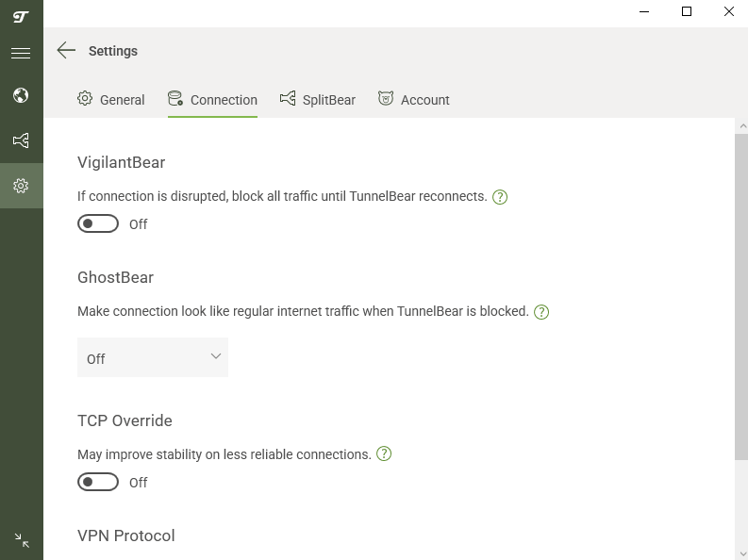Maximize the TunnelBear window
Viewport: 748px width, 560px height.
click(687, 11)
